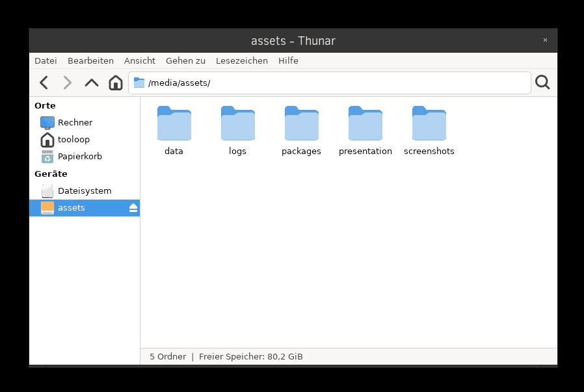Open the home directory via house icon
The height and width of the screenshot is (392, 584).
116,83
